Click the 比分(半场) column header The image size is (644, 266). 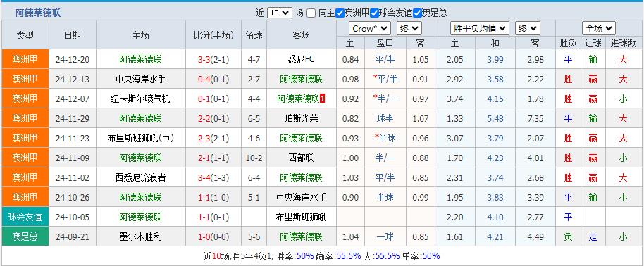pyautogui.click(x=213, y=35)
